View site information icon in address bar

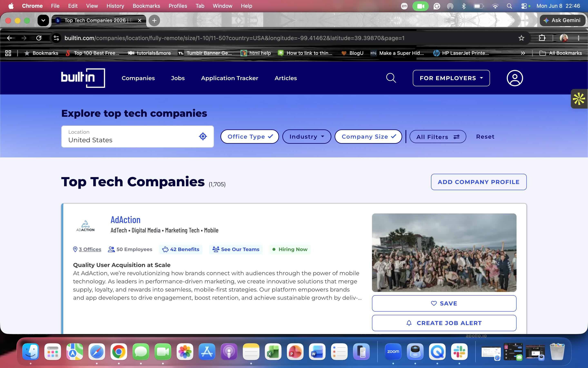(56, 38)
